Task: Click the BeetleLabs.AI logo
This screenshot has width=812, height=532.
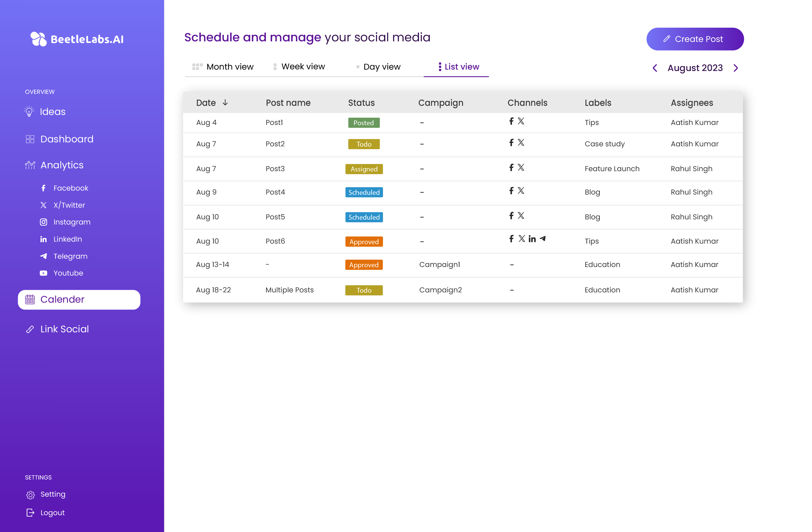Action: [77, 39]
